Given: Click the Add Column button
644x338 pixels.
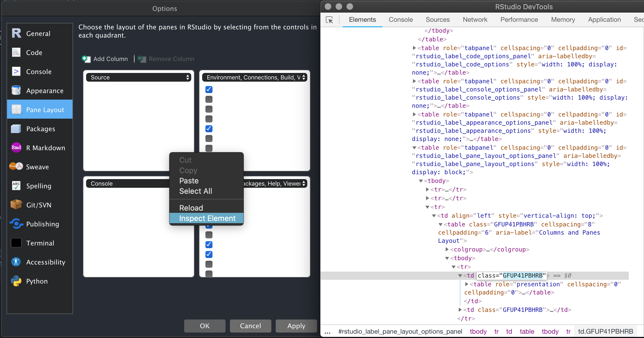Looking at the screenshot, I should click(x=105, y=59).
